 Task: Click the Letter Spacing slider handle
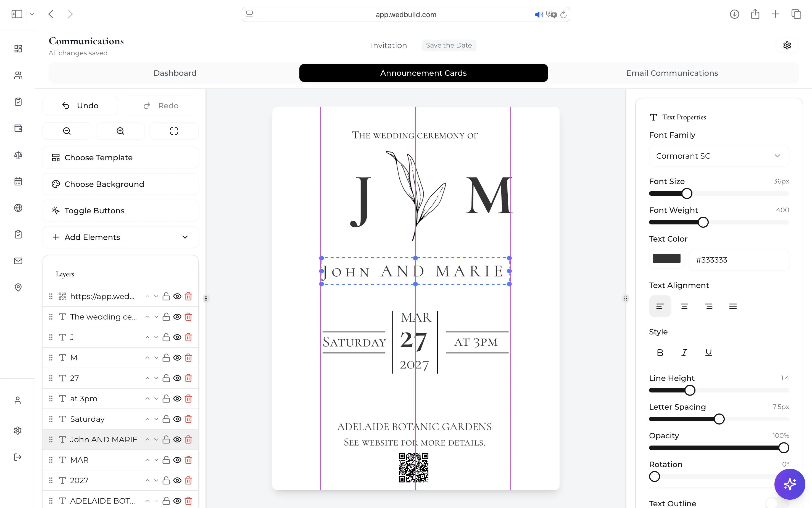[x=719, y=419]
